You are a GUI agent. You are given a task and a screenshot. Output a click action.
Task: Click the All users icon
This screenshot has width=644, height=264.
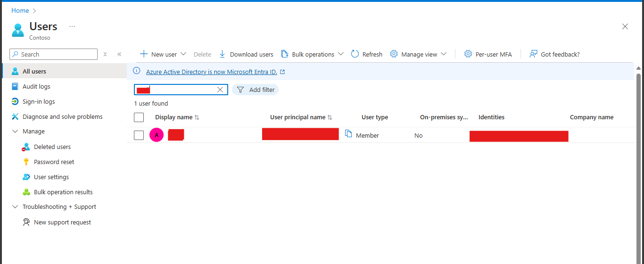(x=15, y=71)
